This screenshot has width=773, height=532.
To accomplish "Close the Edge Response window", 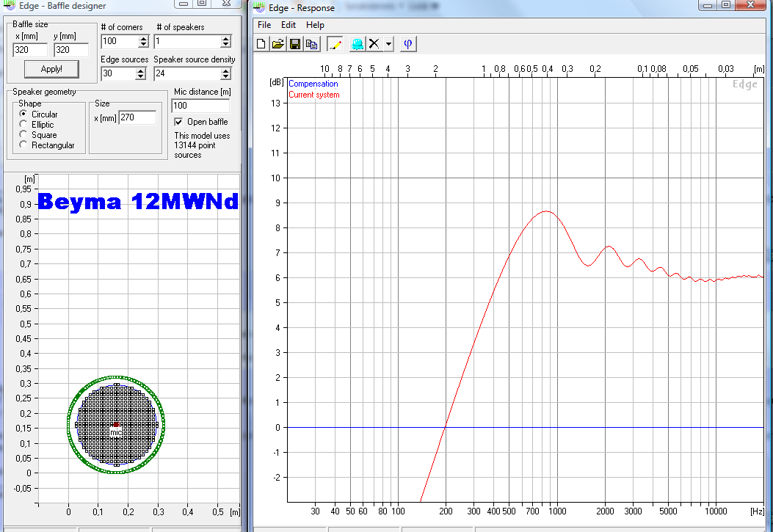I will [750, 5].
